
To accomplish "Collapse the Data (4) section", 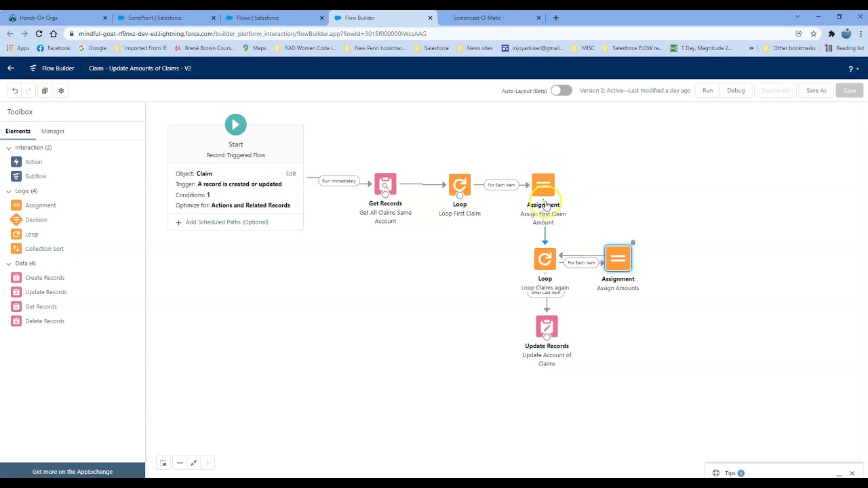I will coord(9,264).
